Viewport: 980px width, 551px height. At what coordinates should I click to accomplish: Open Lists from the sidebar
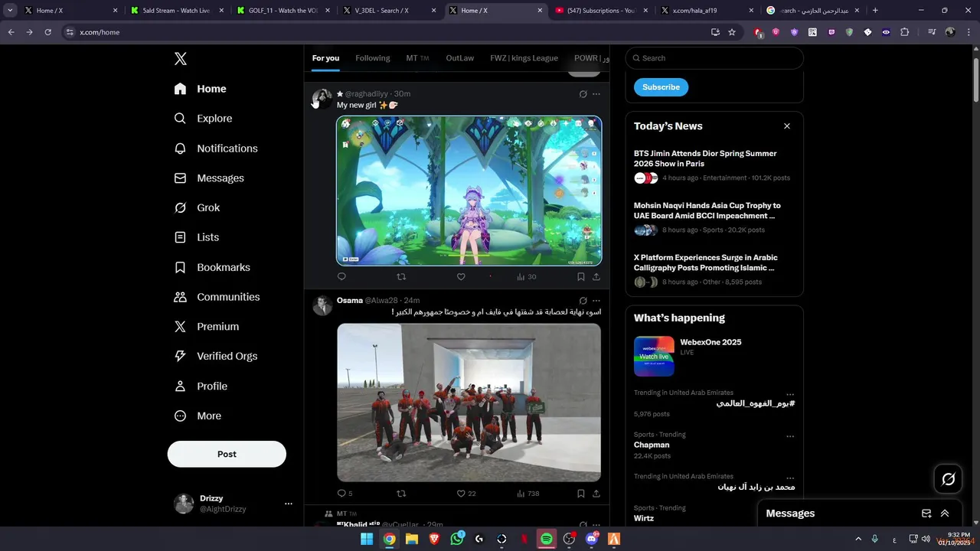tap(196, 237)
